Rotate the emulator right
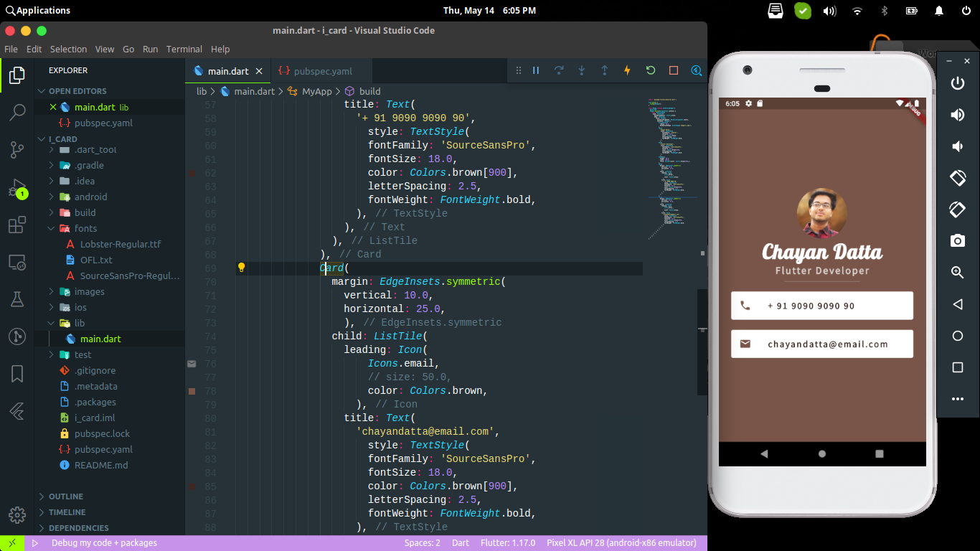 958,209
